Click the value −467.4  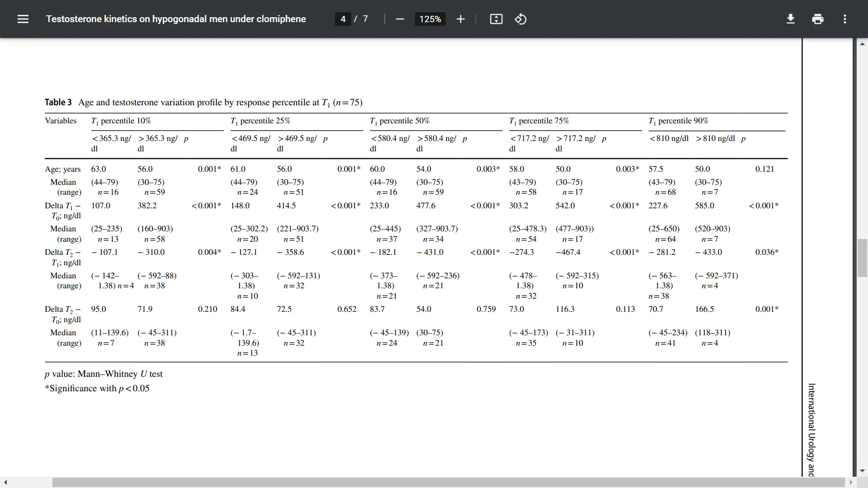click(x=568, y=252)
